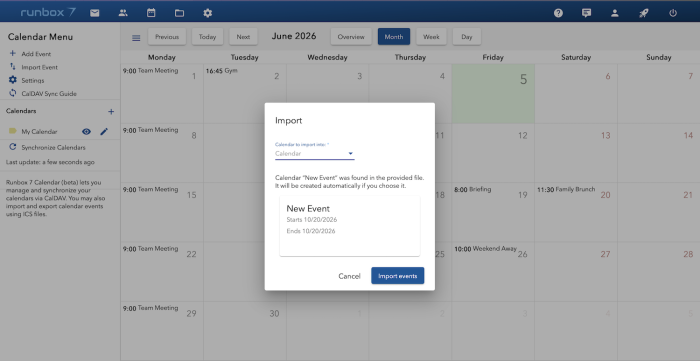Open the Mail envelope icon in top bar
The image size is (700, 361).
pyautogui.click(x=95, y=13)
